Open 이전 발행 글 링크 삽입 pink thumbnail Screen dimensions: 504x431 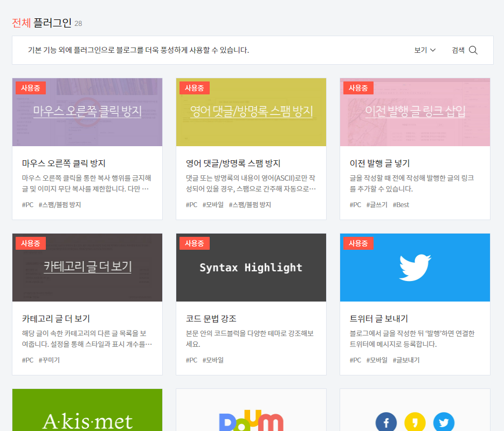tap(415, 112)
